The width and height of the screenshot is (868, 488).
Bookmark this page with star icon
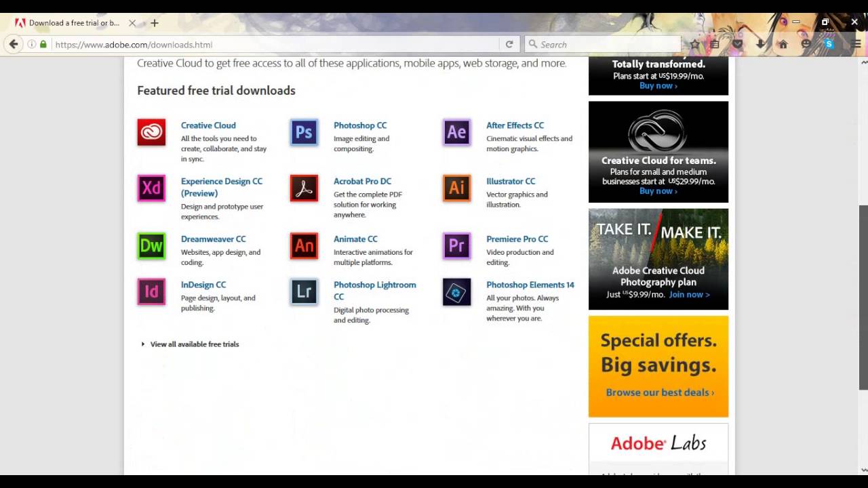(x=694, y=44)
